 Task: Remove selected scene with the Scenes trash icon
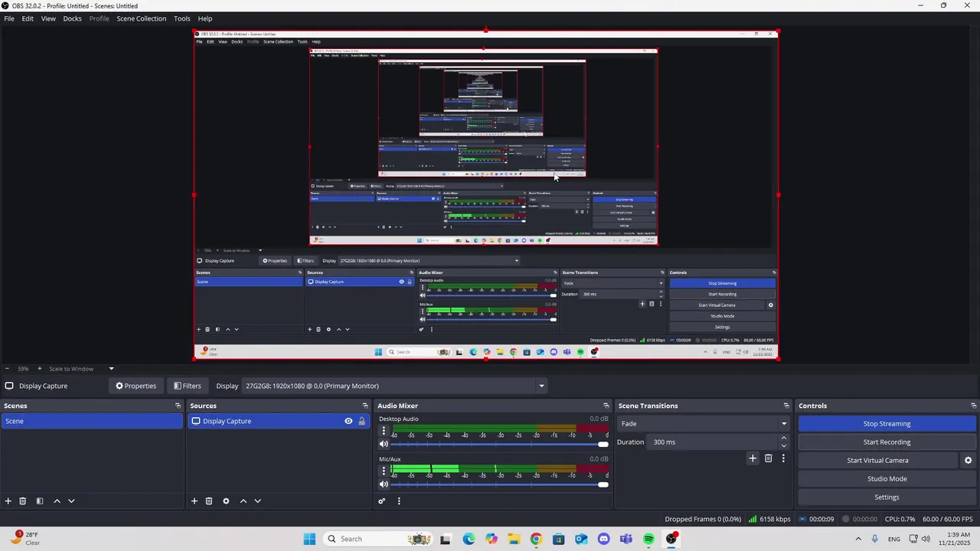(x=22, y=501)
